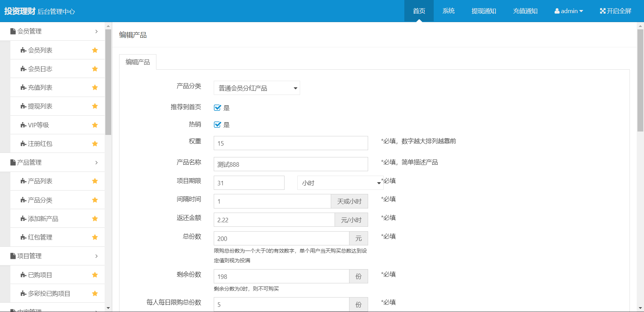Click the 投资理财 后台管理中心 logo title
This screenshot has width=644, height=312.
click(39, 11)
